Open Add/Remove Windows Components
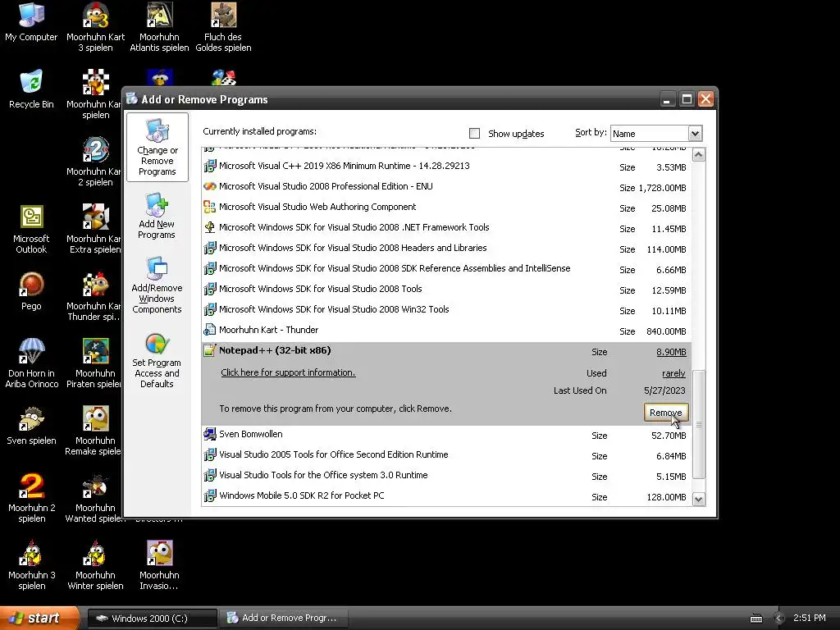This screenshot has height=630, width=840. 157,285
